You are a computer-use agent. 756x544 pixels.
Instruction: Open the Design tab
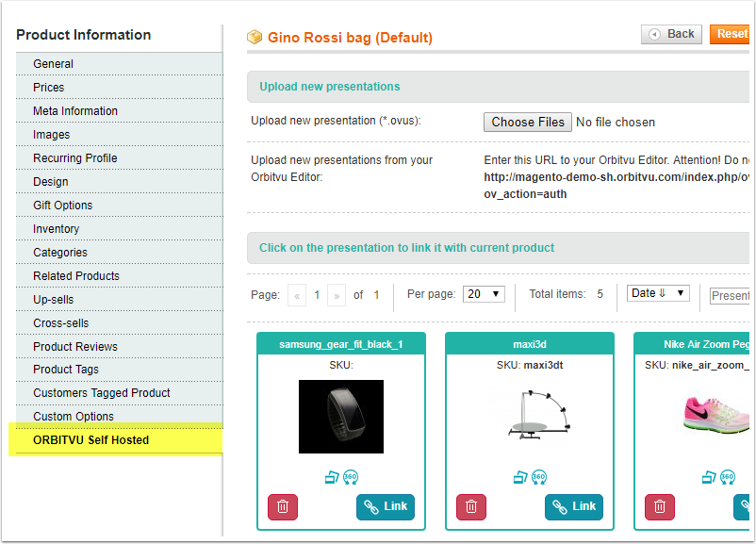pos(120,182)
